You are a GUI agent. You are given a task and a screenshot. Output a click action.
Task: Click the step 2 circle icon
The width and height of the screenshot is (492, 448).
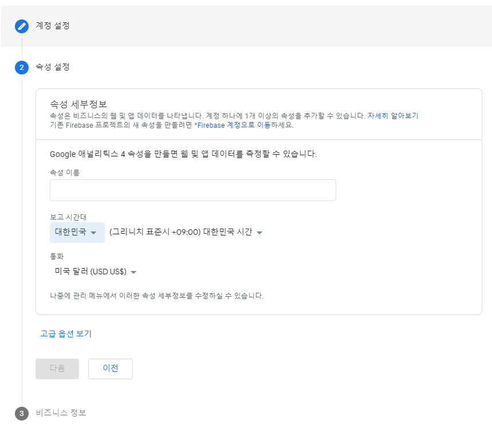pyautogui.click(x=22, y=68)
